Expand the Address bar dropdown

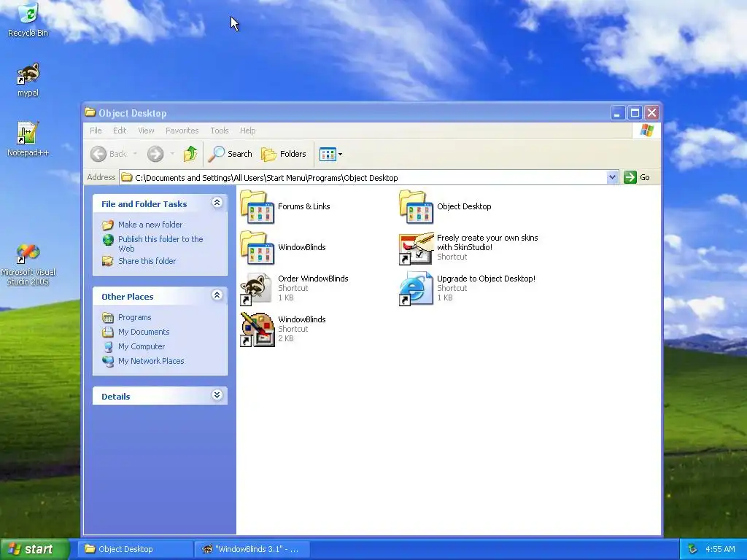click(x=613, y=178)
